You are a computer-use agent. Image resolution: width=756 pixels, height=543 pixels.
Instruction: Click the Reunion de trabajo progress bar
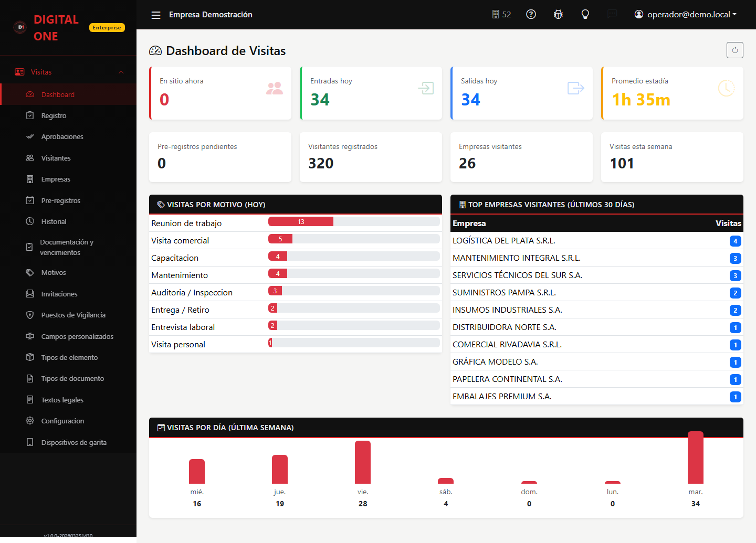click(x=354, y=221)
